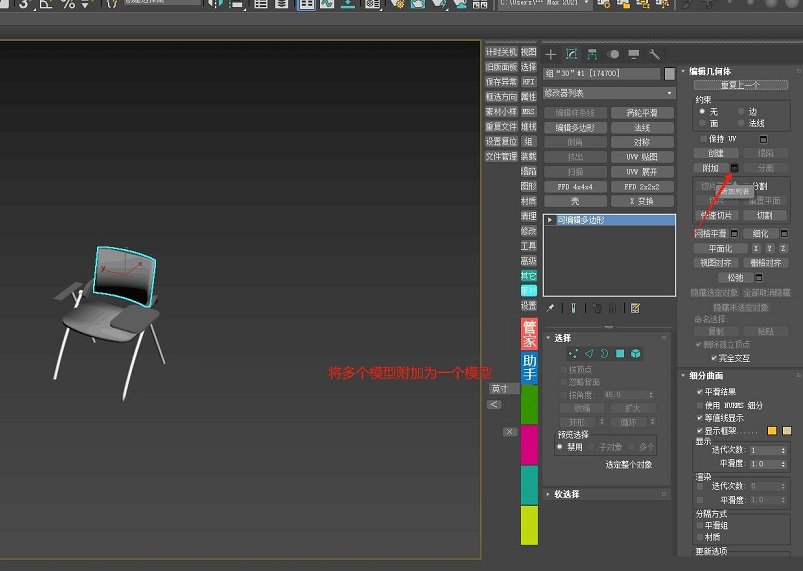Open Configure Modifier Sets icon
Image resolution: width=803 pixels, height=571 pixels.
(636, 308)
